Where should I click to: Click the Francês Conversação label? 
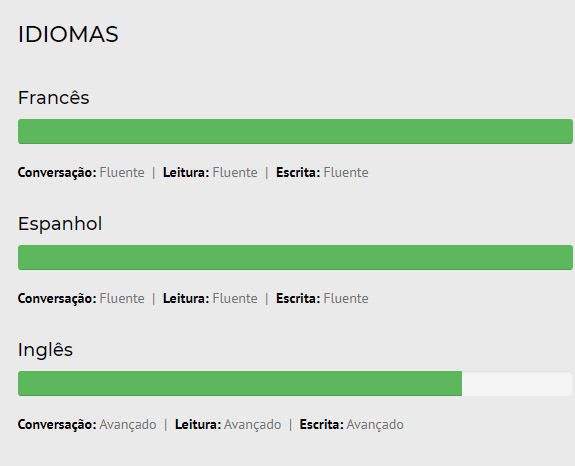point(57,173)
